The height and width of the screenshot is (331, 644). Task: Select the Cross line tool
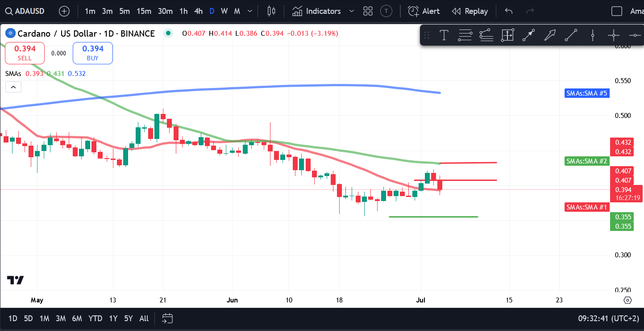[614, 35]
